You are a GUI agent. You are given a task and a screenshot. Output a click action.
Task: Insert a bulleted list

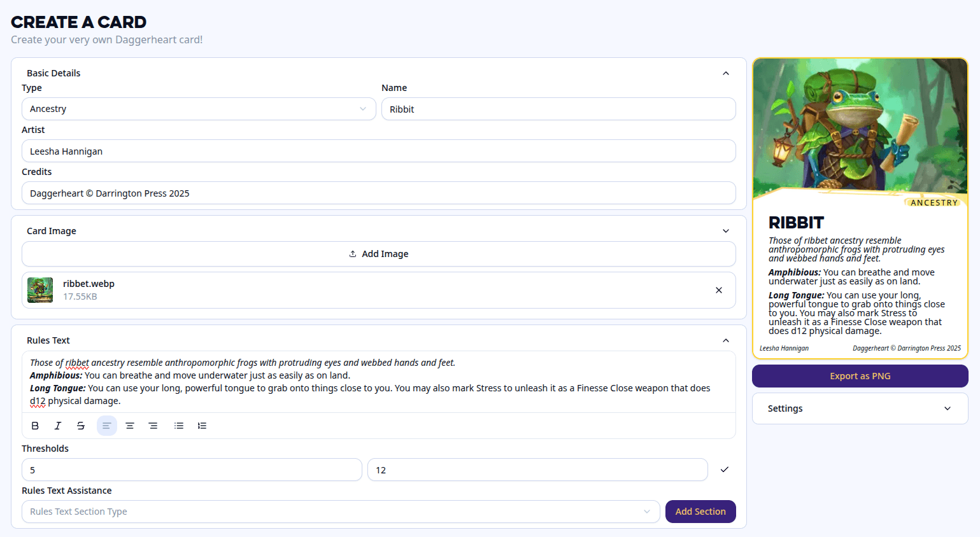[x=179, y=426]
